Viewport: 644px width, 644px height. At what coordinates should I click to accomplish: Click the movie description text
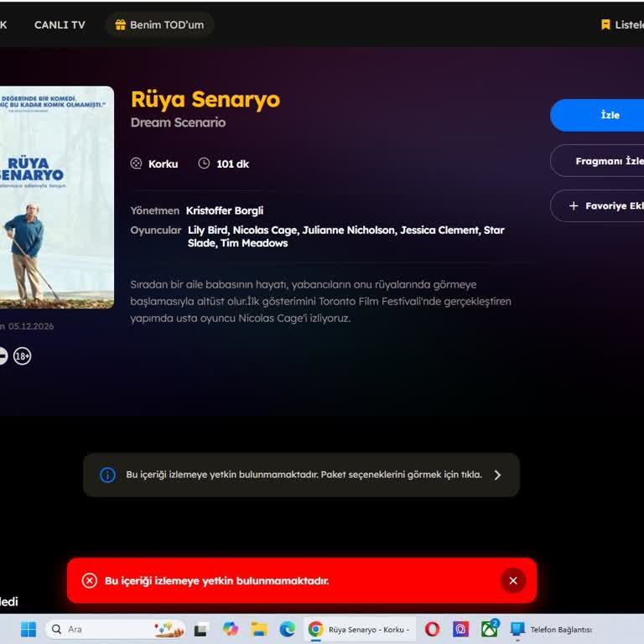pyautogui.click(x=321, y=302)
